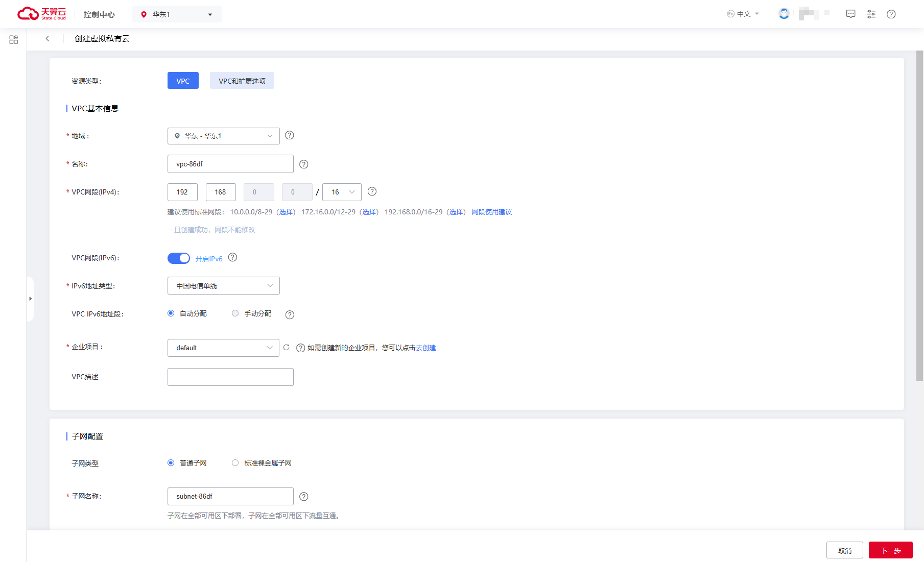Image resolution: width=924 pixels, height=562 pixels.
Task: Open the 地域 华东-华东1 dropdown
Action: point(224,136)
